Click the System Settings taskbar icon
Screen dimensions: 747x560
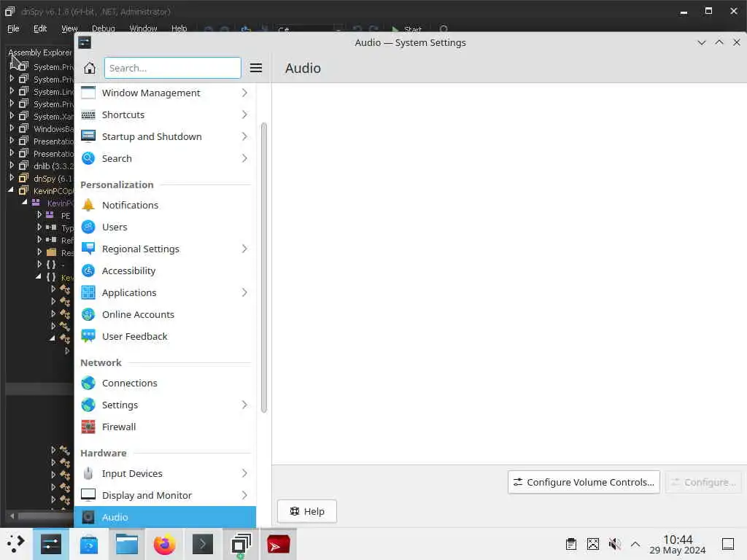pos(51,544)
